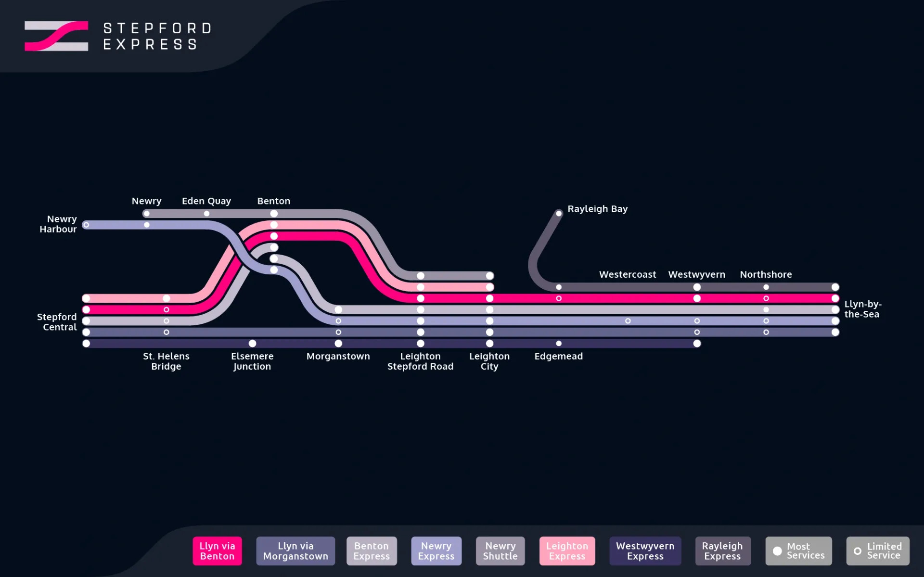Click the Stepford Express logo icon
The image size is (924, 577).
(56, 36)
